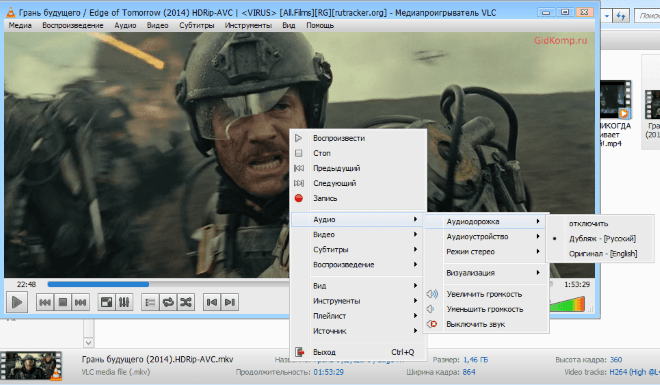660x385 pixels.
Task: Expand Плейлист submenu
Action: 359,316
